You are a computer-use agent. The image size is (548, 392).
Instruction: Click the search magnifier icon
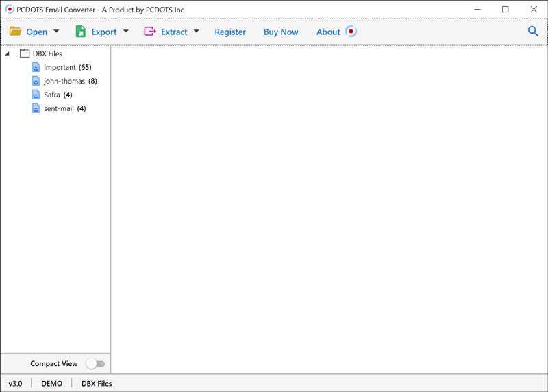coord(533,31)
